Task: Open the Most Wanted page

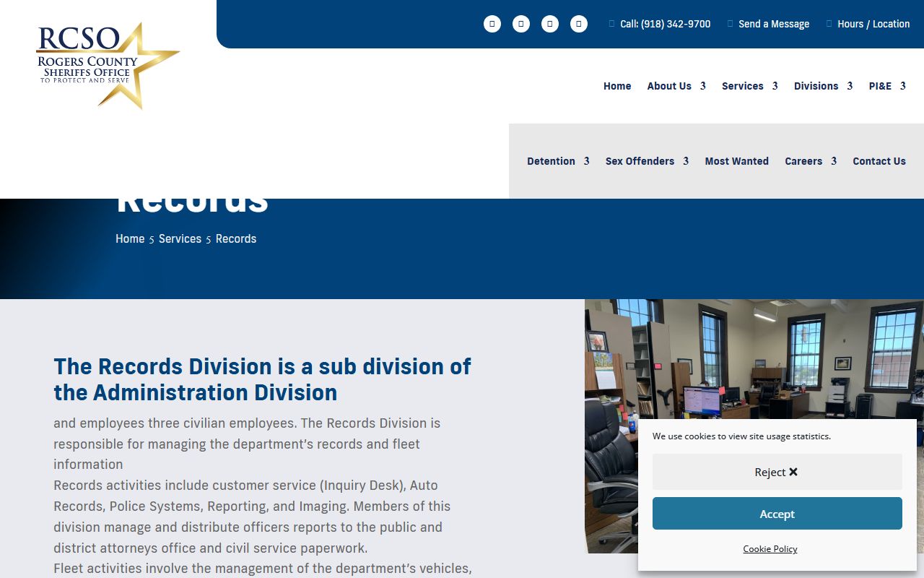Action: point(736,161)
